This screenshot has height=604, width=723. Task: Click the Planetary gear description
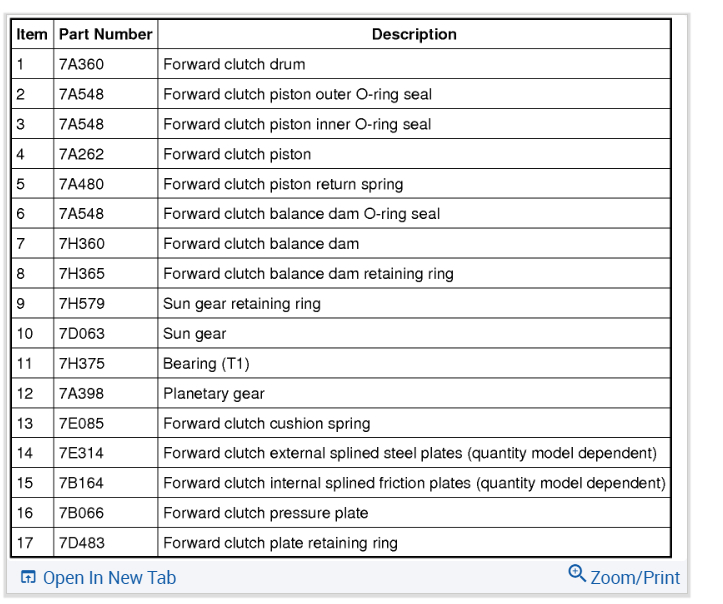(x=214, y=394)
